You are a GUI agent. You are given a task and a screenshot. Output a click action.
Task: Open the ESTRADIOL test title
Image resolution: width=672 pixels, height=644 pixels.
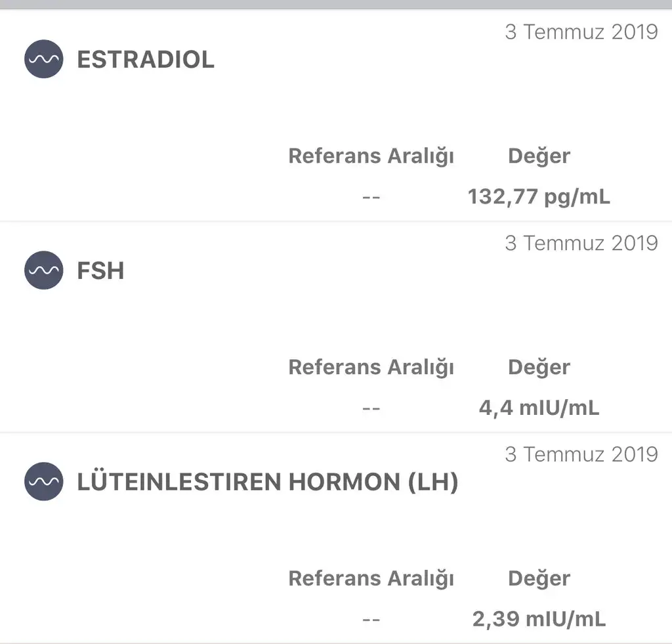click(x=146, y=60)
